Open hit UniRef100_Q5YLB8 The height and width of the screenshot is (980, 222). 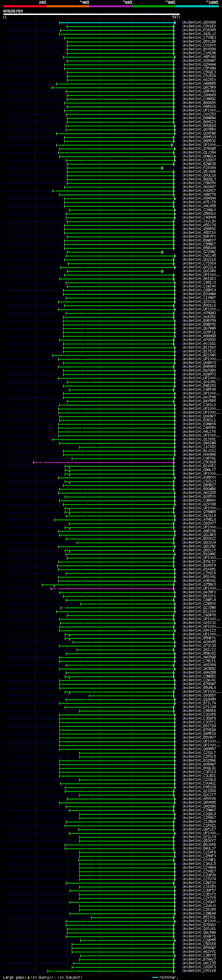point(199,41)
